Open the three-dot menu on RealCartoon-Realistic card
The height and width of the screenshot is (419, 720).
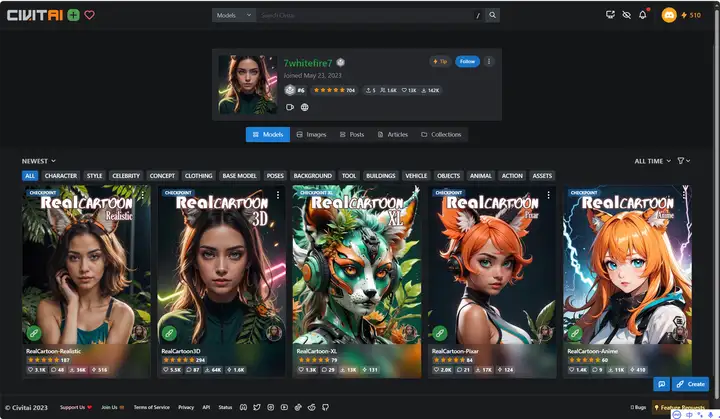[x=143, y=195]
